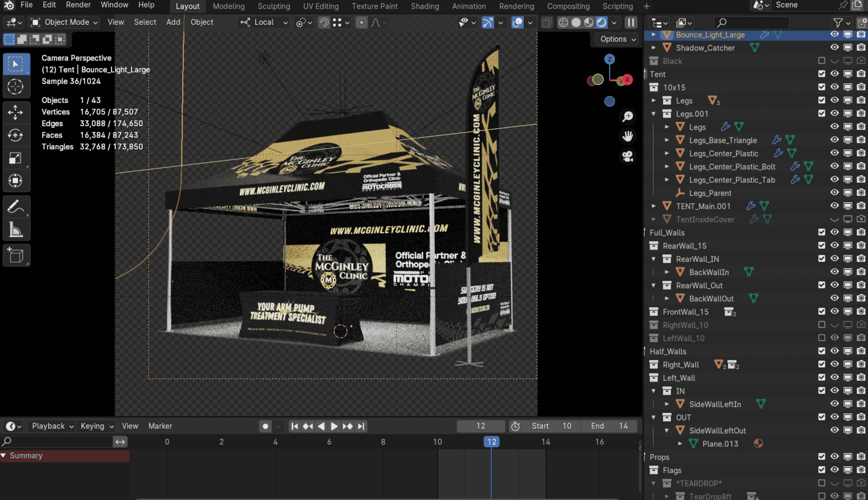
Task: Open the Object Mode dropdown
Action: [64, 22]
